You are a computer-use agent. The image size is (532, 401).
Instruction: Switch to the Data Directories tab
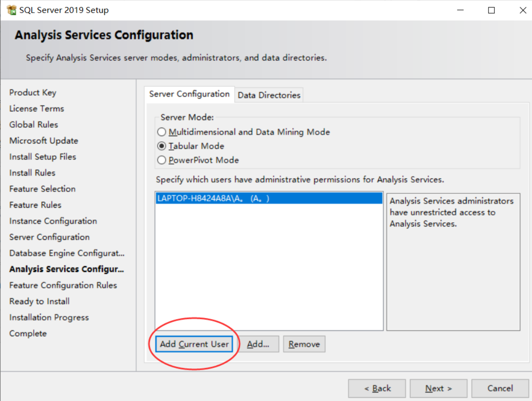269,95
